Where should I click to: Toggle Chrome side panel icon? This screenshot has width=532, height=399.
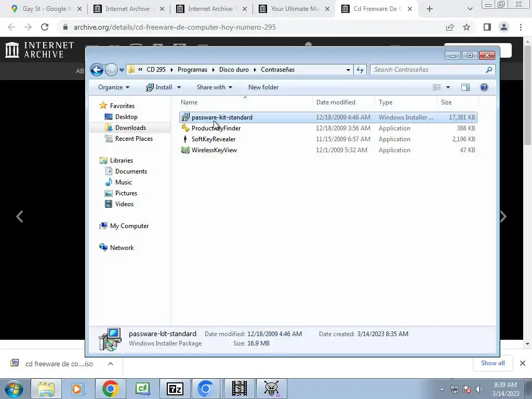pos(487,27)
